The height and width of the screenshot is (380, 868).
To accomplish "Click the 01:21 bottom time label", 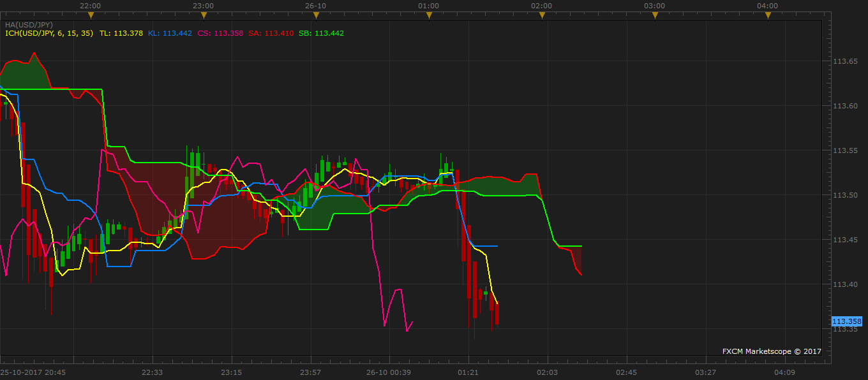I will pos(468,372).
